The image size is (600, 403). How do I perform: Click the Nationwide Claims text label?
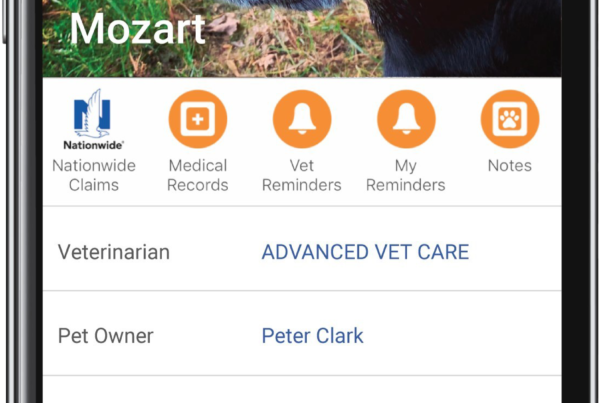tap(94, 175)
